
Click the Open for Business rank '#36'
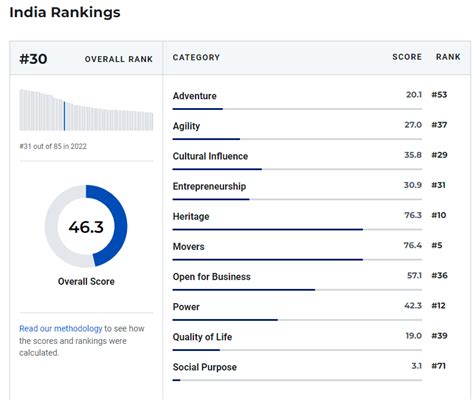pyautogui.click(x=439, y=275)
